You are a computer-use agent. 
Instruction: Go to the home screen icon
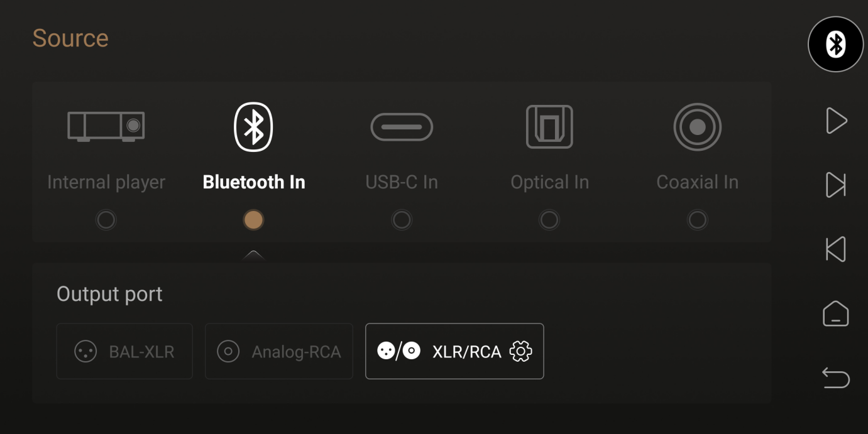[x=835, y=313]
